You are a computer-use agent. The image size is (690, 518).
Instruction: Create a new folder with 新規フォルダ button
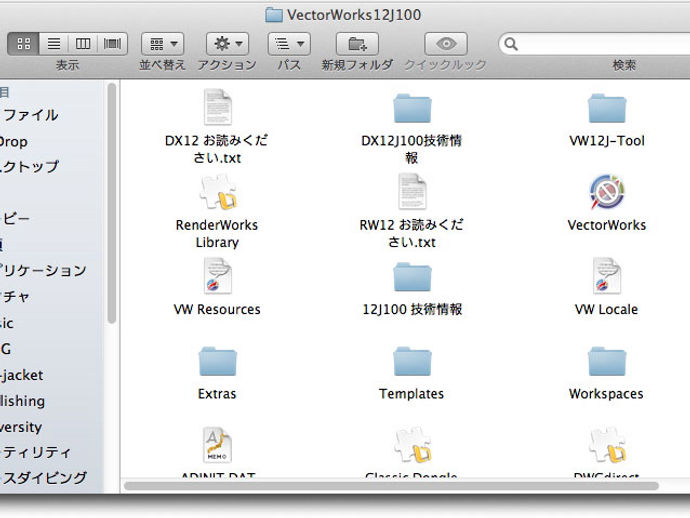coord(357,44)
